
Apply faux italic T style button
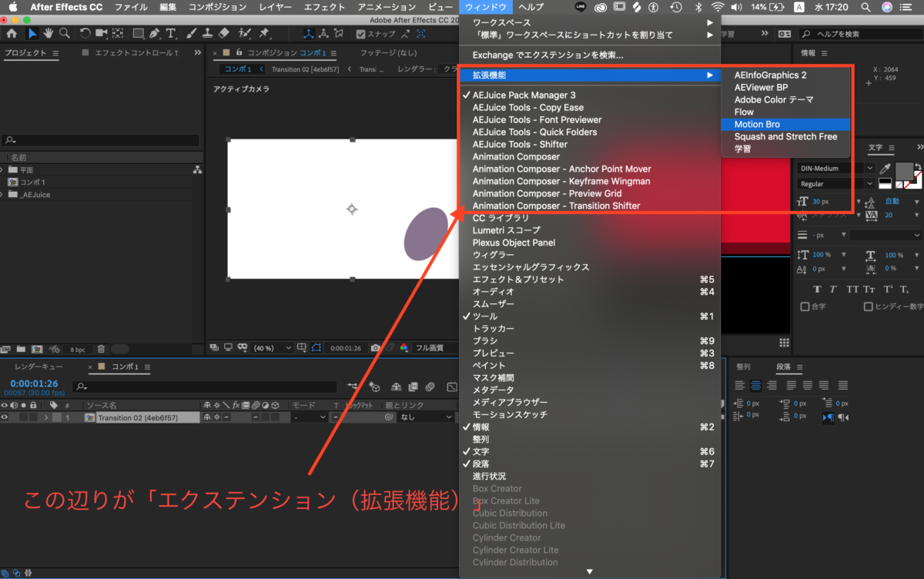(x=835, y=289)
